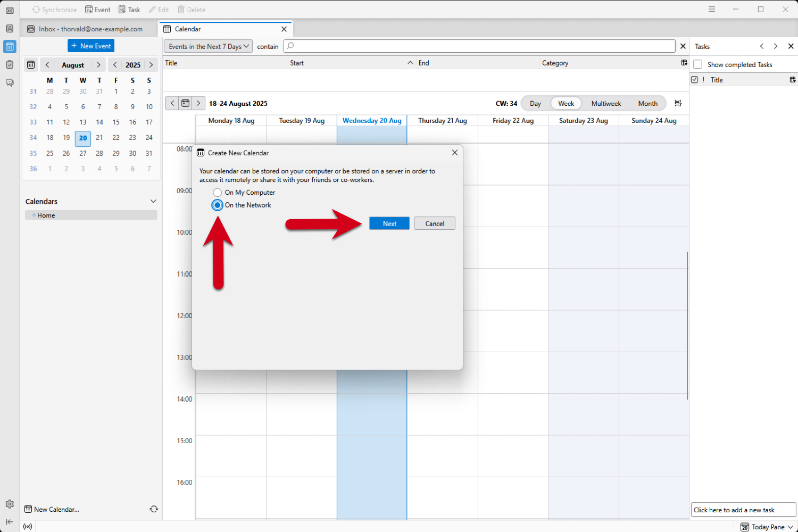Select the Tasks icon in the left sidebar
This screenshot has height=532, width=798.
click(10, 64)
